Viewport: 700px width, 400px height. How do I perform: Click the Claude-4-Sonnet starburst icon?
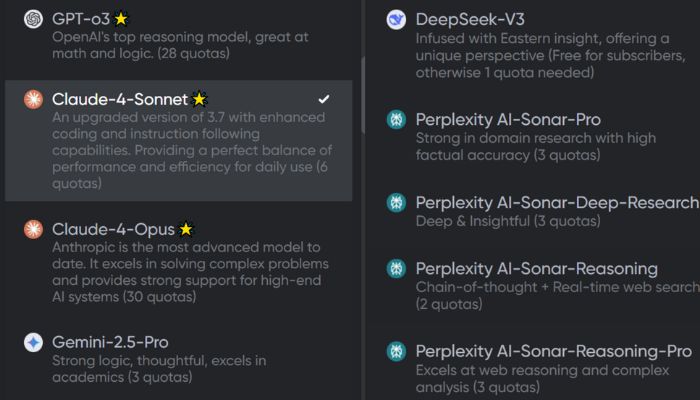click(33, 99)
